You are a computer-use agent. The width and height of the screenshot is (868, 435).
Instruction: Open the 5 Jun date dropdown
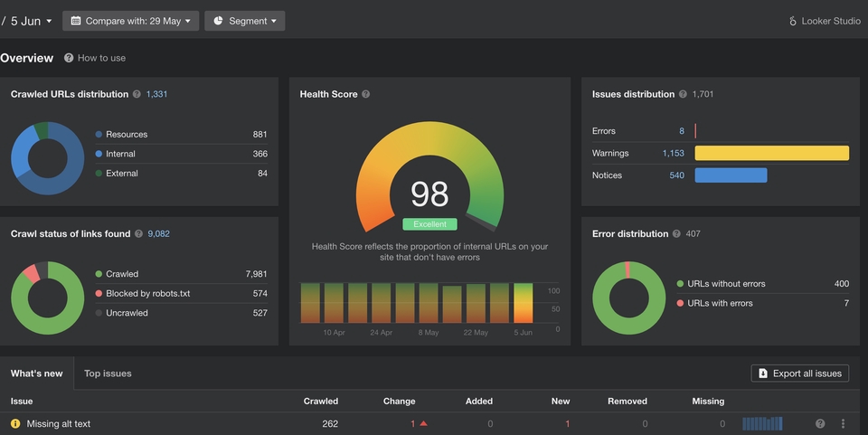pyautogui.click(x=31, y=21)
